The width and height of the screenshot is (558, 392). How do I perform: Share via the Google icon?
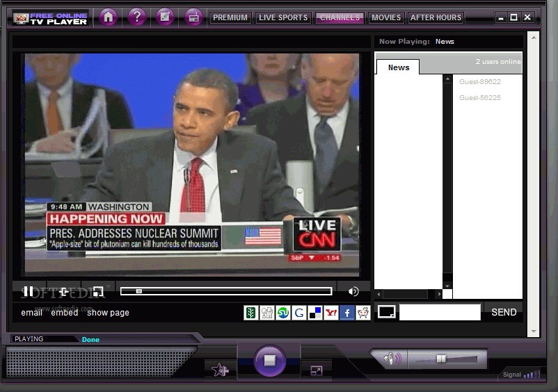click(298, 313)
